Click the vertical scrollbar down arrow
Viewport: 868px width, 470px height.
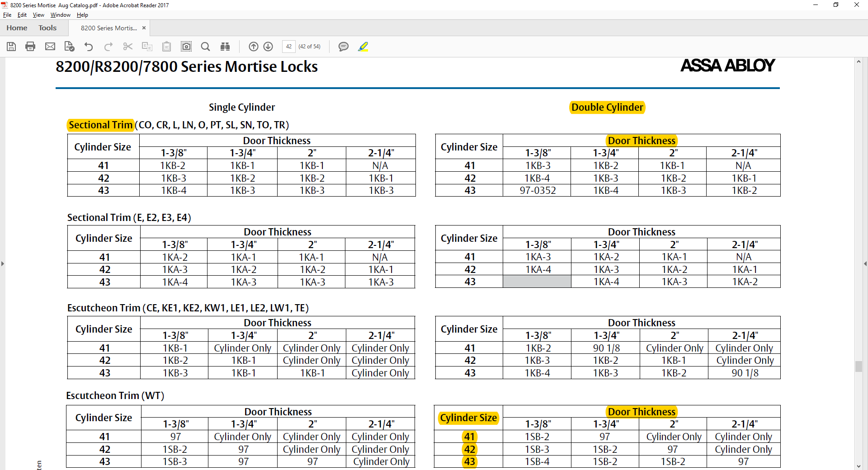click(x=859, y=466)
